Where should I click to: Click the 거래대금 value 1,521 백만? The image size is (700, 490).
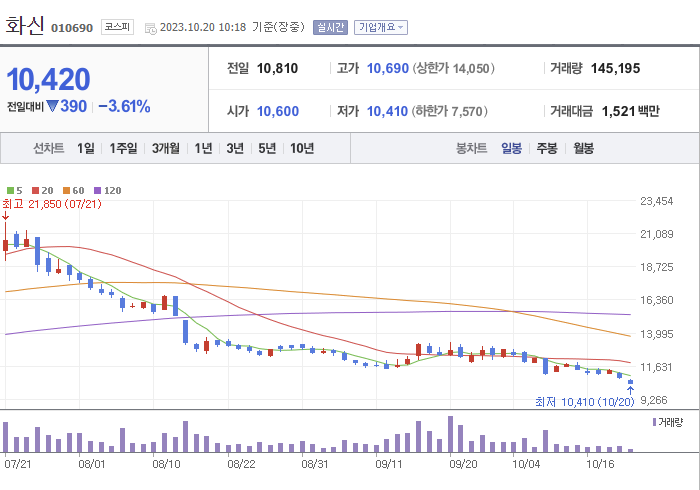630,111
